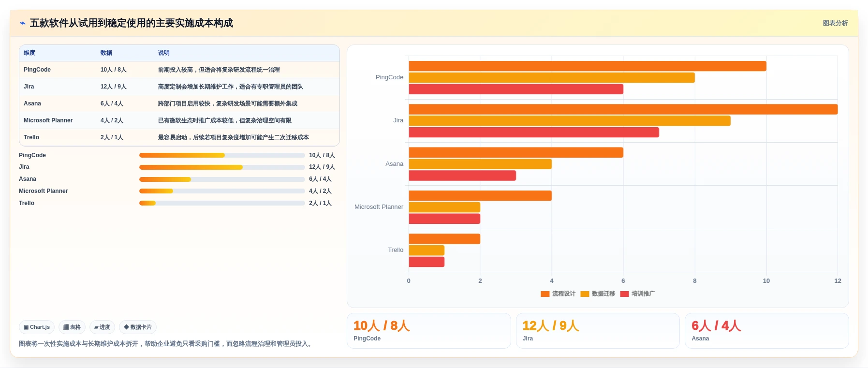This screenshot has width=868, height=368.
Task: Toggle the 流程设计 legend swatch
Action: [x=545, y=294]
